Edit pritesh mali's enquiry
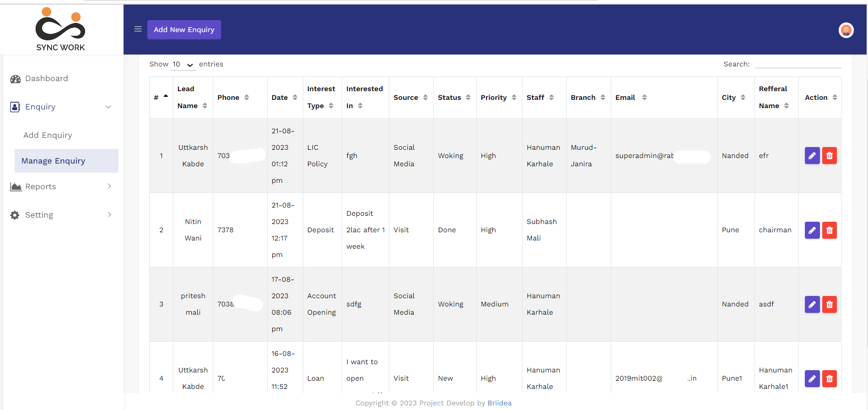The height and width of the screenshot is (410, 868). click(812, 304)
